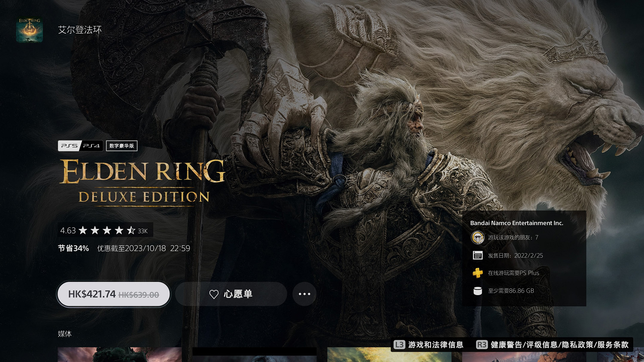Screen dimensions: 644x362
Task: Click the Elden Ring game icon thumbnail
Action: coord(29,30)
